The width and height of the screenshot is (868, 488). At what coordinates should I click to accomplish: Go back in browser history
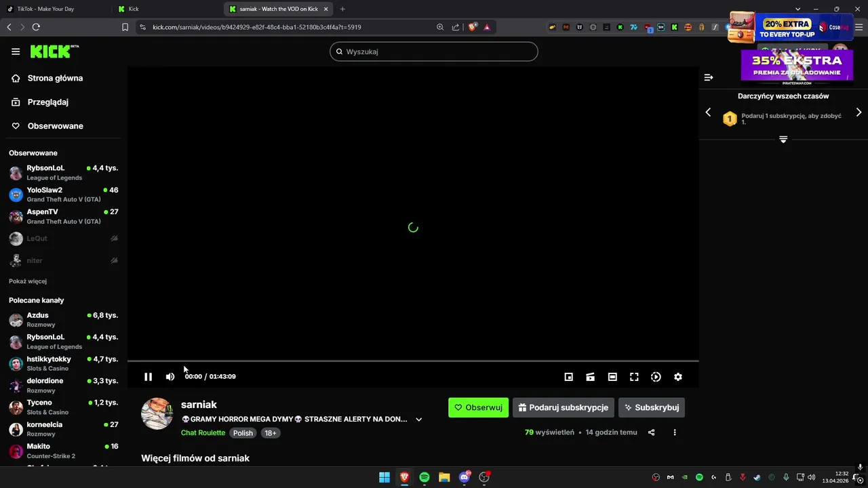(9, 27)
